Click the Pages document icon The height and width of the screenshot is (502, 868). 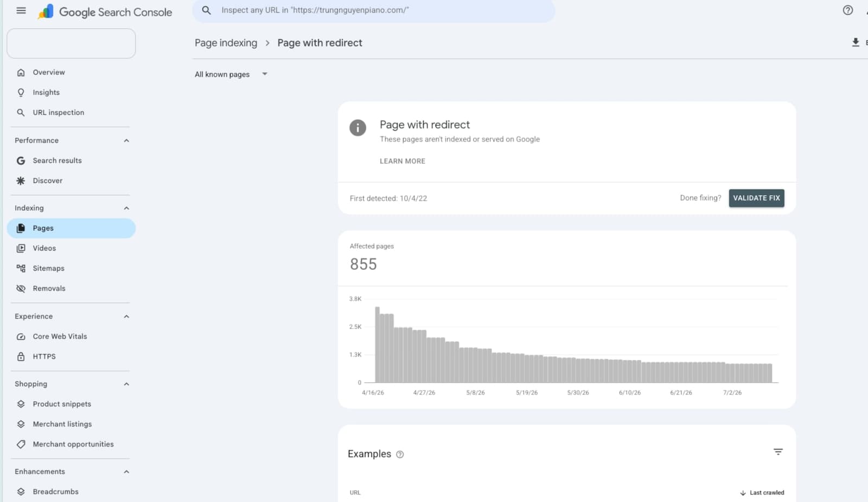pos(21,228)
